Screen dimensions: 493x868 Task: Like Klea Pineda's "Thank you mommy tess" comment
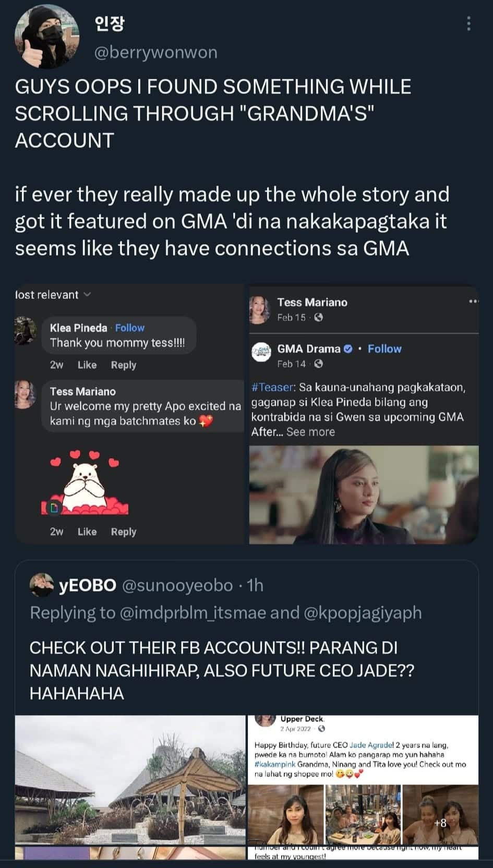coord(87,365)
